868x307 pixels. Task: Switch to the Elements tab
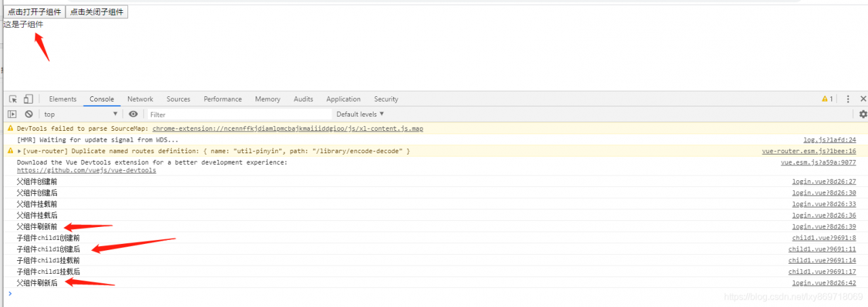tap(62, 99)
